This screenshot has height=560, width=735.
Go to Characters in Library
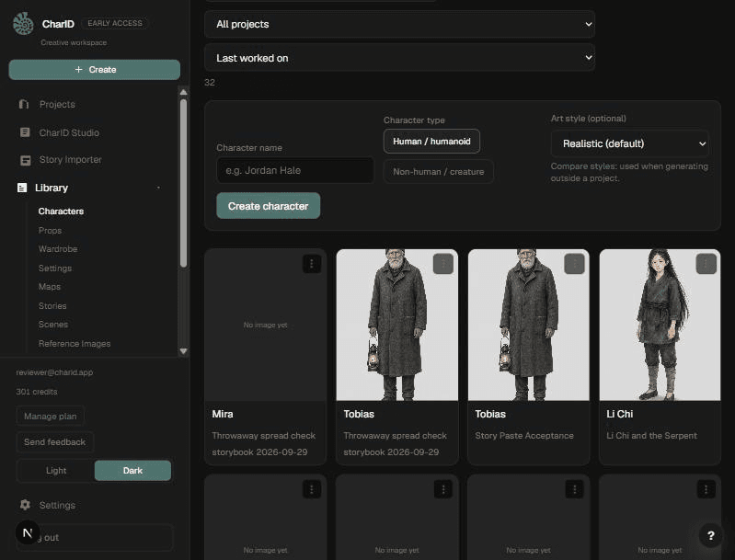pos(61,211)
